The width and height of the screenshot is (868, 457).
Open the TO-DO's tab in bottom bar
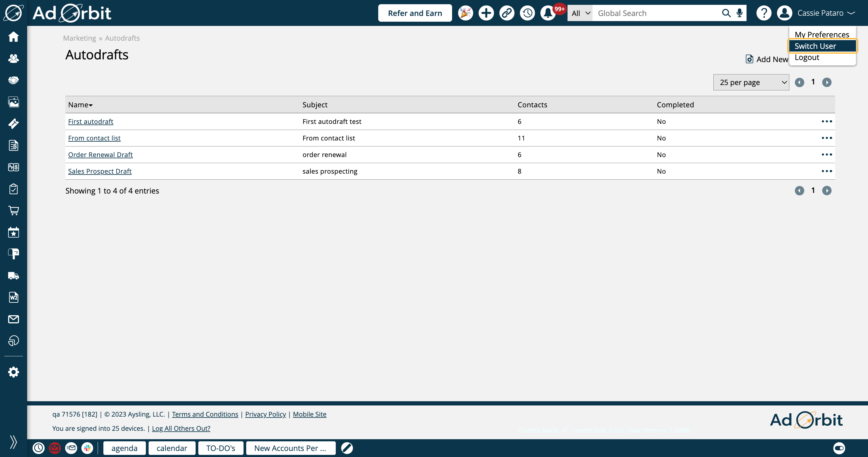click(x=221, y=448)
